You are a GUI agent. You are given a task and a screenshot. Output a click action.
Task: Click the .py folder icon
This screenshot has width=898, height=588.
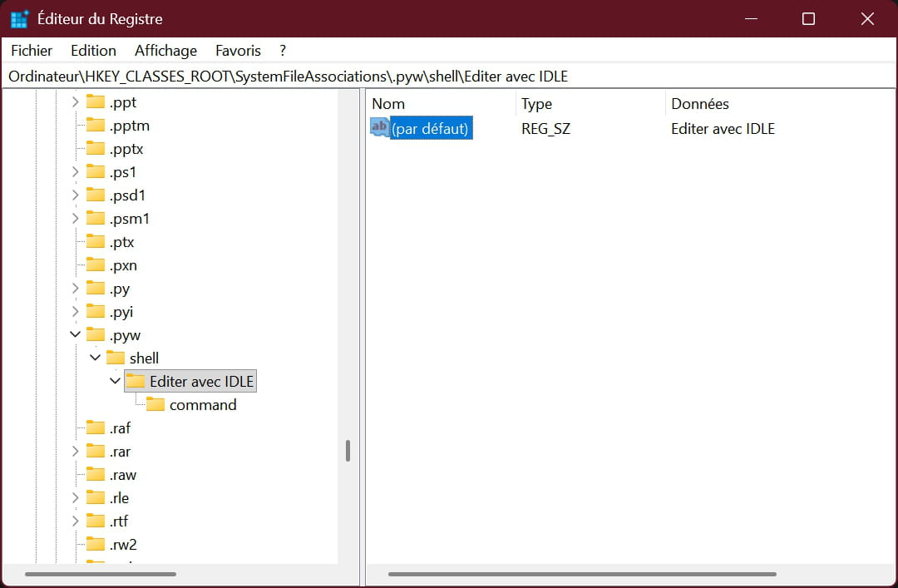96,289
